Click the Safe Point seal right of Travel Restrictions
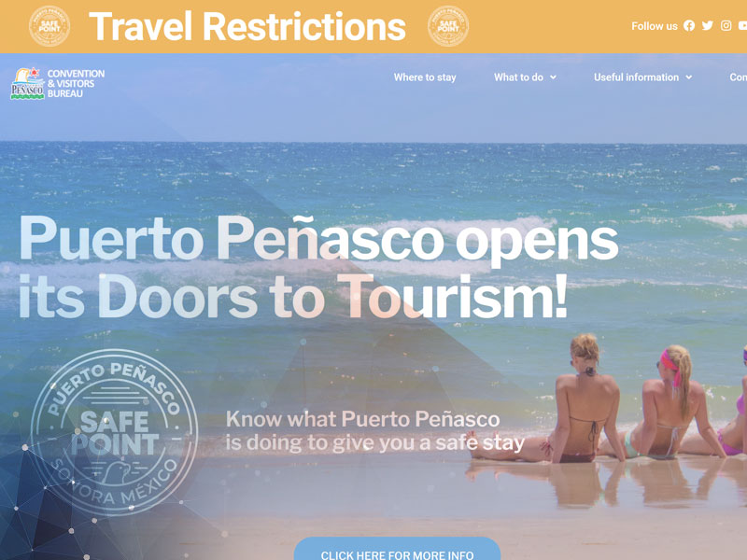 tap(448, 26)
